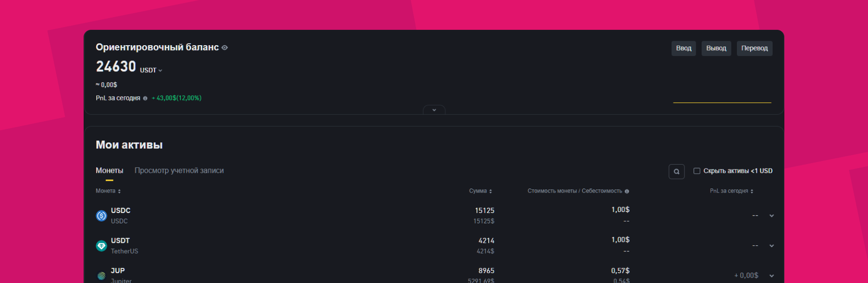Expand the balance panel chevron

coord(434,110)
